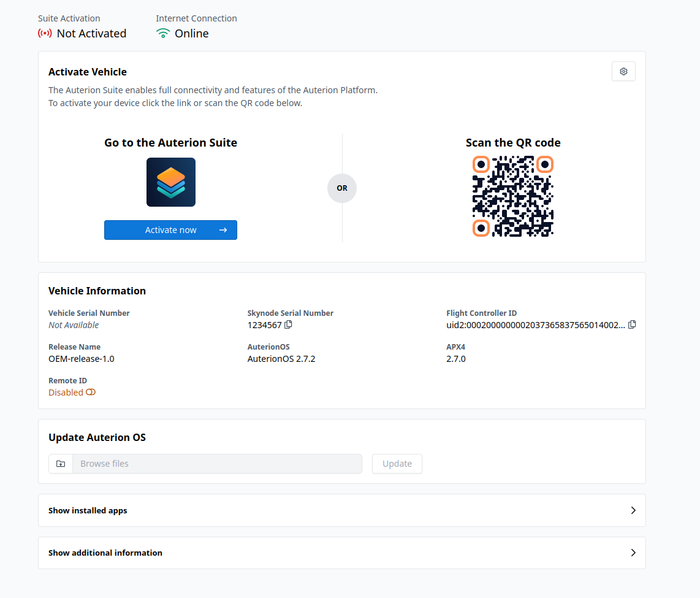Click the Browse files input field
This screenshot has height=598, width=700.
click(x=217, y=464)
